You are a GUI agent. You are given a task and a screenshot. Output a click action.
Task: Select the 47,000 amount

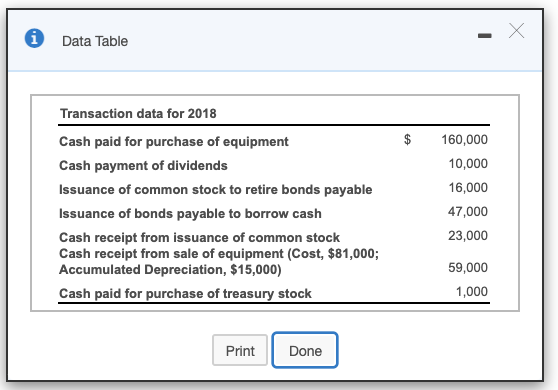pos(468,211)
